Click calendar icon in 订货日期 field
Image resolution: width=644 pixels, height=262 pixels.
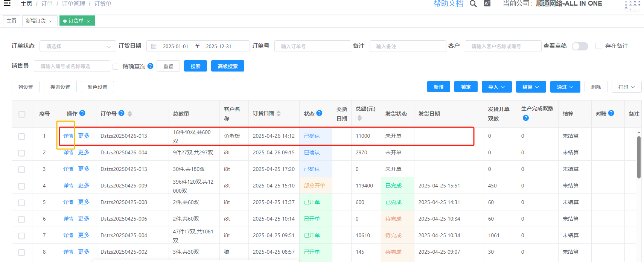[154, 46]
